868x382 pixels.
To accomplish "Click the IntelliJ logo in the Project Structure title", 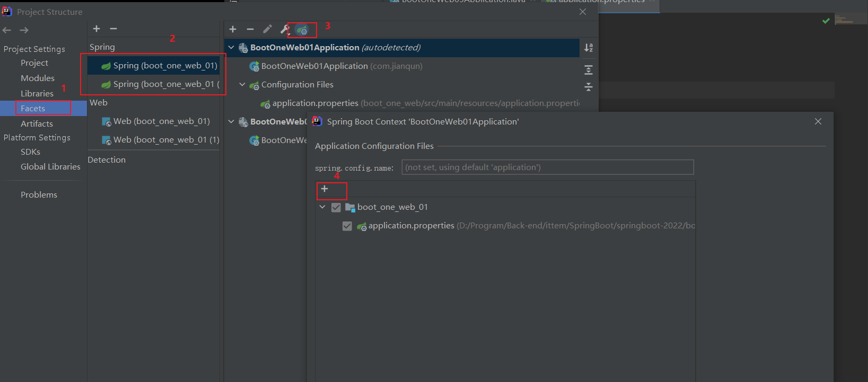I will point(7,11).
